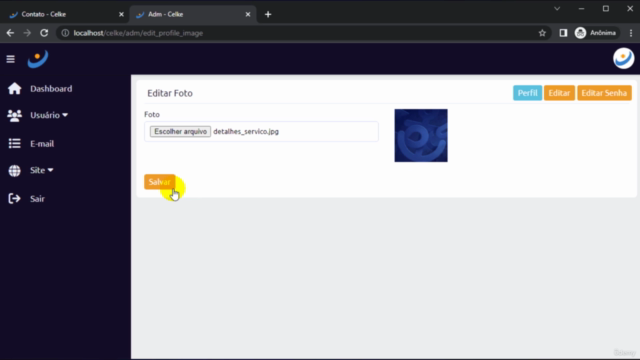Click the Usuário people icon
The height and width of the screenshot is (360, 640).
[x=14, y=116]
